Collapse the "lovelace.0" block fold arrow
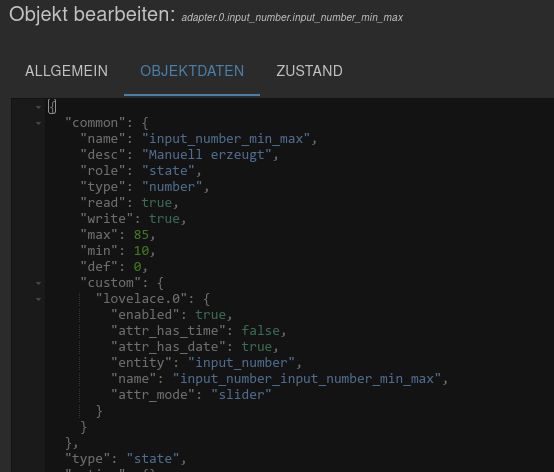554x472 pixels. click(x=38, y=299)
